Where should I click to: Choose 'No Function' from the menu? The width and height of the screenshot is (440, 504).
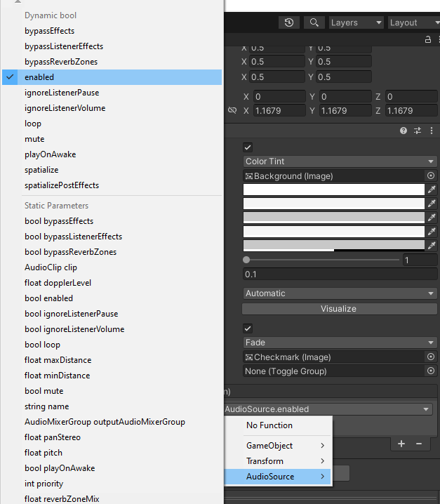(x=269, y=425)
